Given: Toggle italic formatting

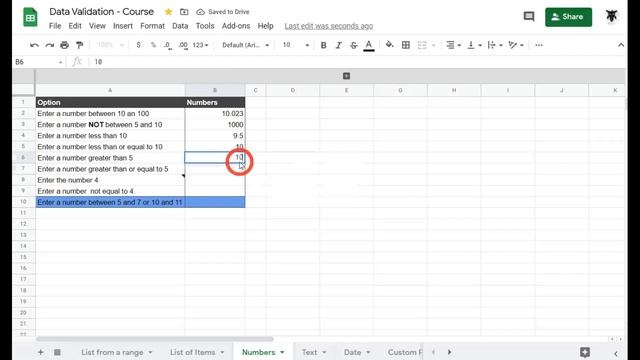Looking at the screenshot, I should (338, 45).
